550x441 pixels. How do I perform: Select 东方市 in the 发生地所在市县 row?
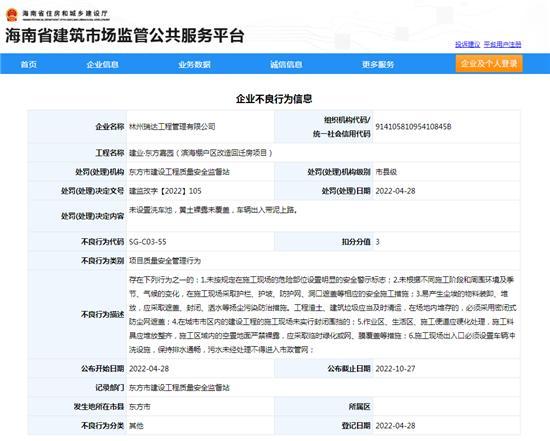coord(140,407)
